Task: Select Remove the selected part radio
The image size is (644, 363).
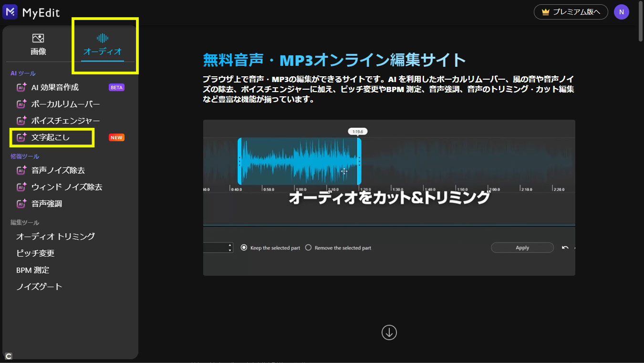Action: pyautogui.click(x=308, y=248)
